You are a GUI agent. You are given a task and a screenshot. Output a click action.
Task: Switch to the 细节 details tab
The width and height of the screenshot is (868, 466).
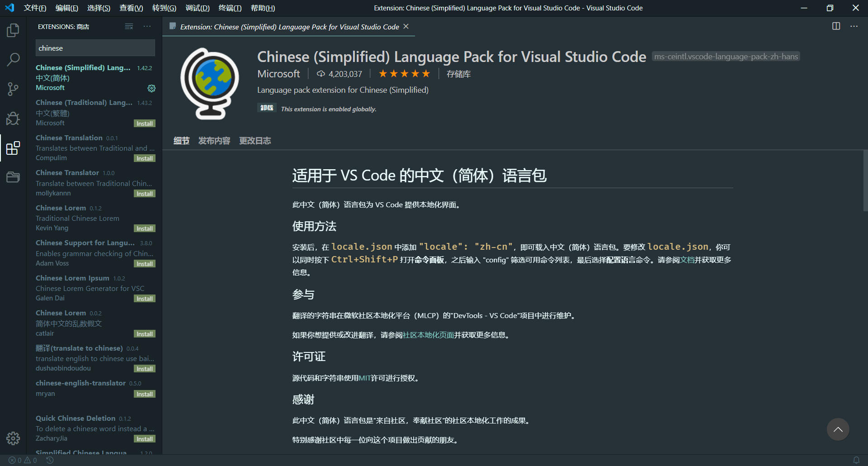tap(181, 141)
